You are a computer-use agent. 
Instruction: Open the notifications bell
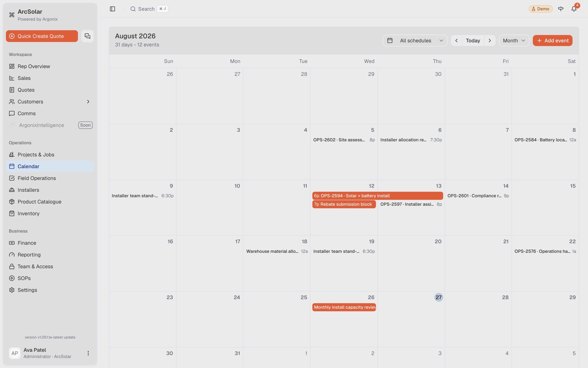pyautogui.click(x=574, y=9)
